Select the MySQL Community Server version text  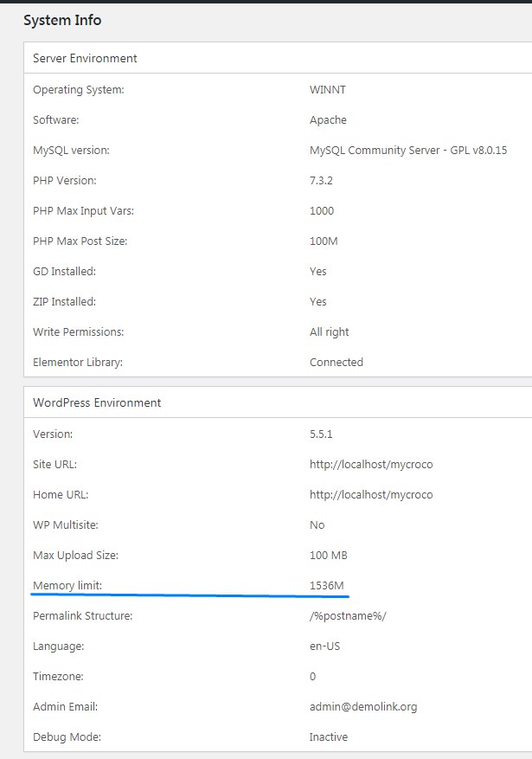(408, 151)
